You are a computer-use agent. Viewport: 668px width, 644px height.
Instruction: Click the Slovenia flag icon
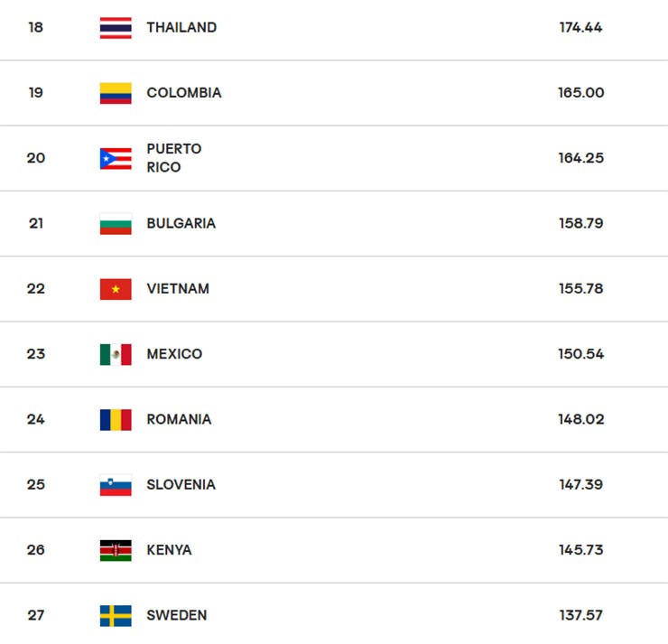tap(116, 485)
